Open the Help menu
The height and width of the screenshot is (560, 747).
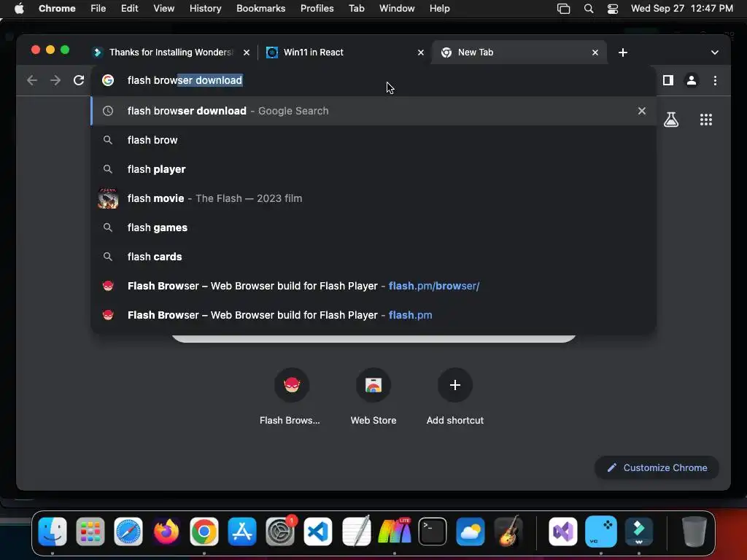coord(439,9)
